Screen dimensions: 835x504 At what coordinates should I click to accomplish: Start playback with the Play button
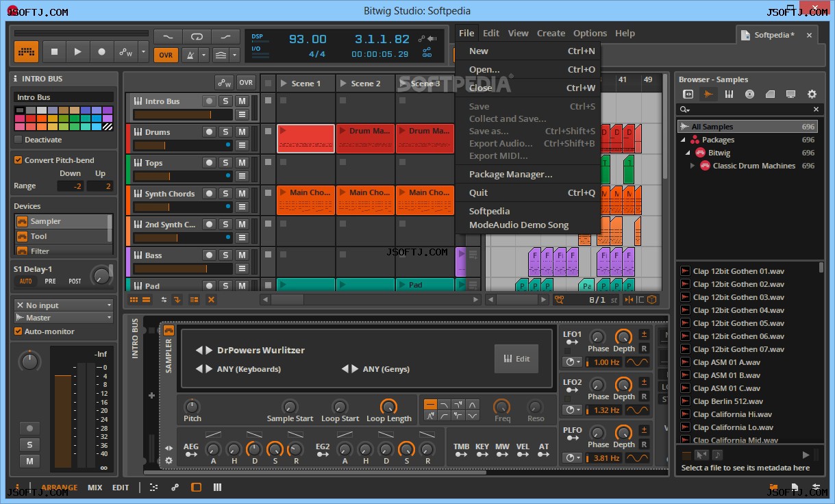coord(77,51)
